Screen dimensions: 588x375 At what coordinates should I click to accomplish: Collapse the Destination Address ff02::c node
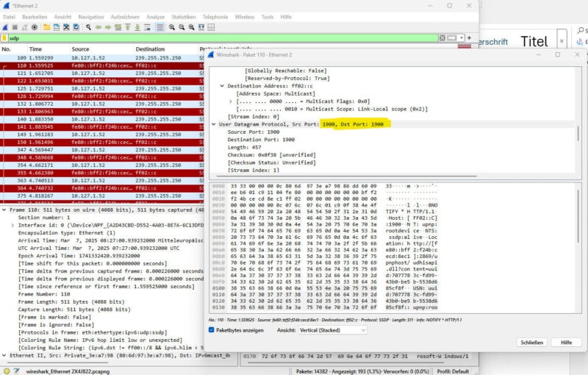223,85
